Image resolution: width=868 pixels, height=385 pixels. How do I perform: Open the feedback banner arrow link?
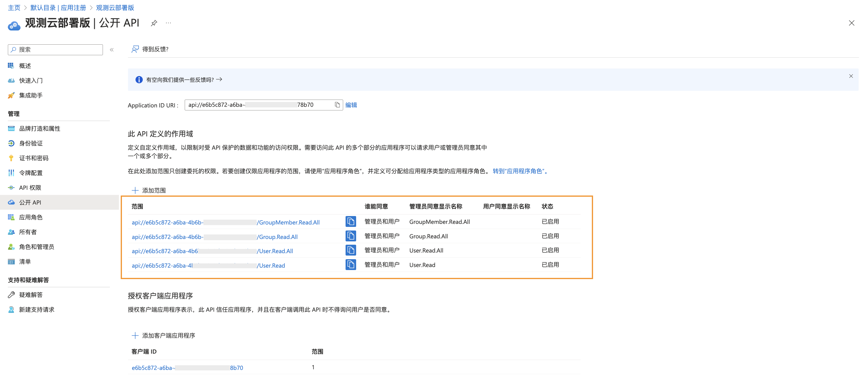pos(219,79)
